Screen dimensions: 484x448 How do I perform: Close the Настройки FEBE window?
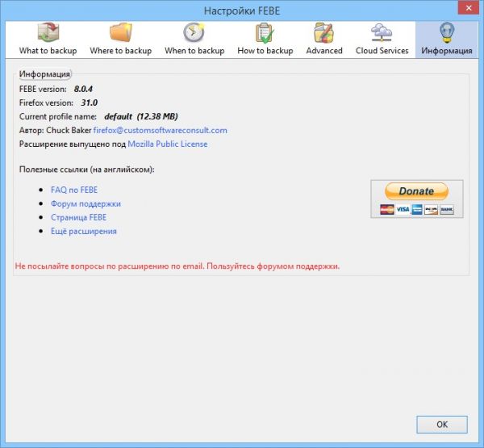[468, 8]
